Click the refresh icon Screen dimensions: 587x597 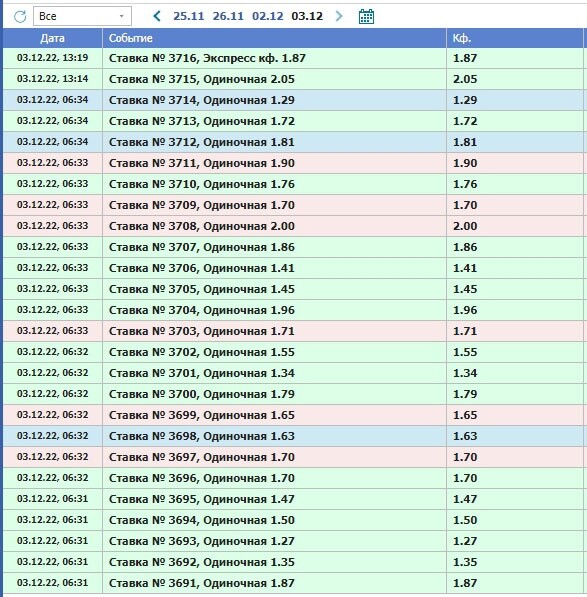coord(20,16)
